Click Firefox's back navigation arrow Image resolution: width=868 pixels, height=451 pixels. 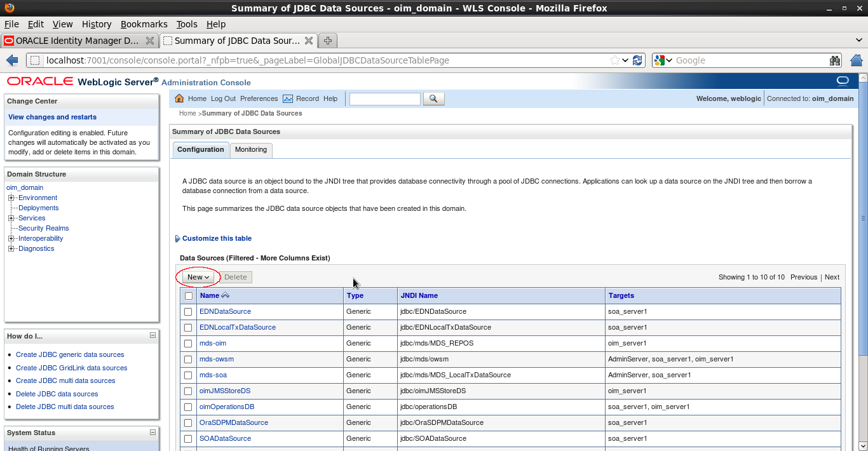(x=11, y=60)
